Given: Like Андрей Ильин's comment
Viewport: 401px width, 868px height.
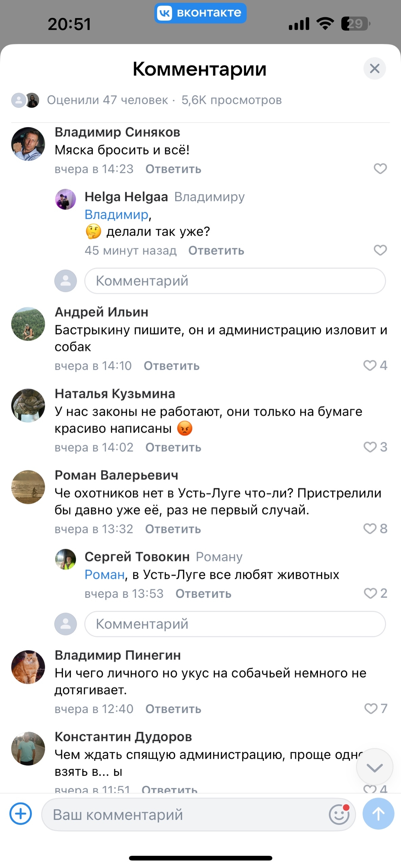Looking at the screenshot, I should coord(370,366).
